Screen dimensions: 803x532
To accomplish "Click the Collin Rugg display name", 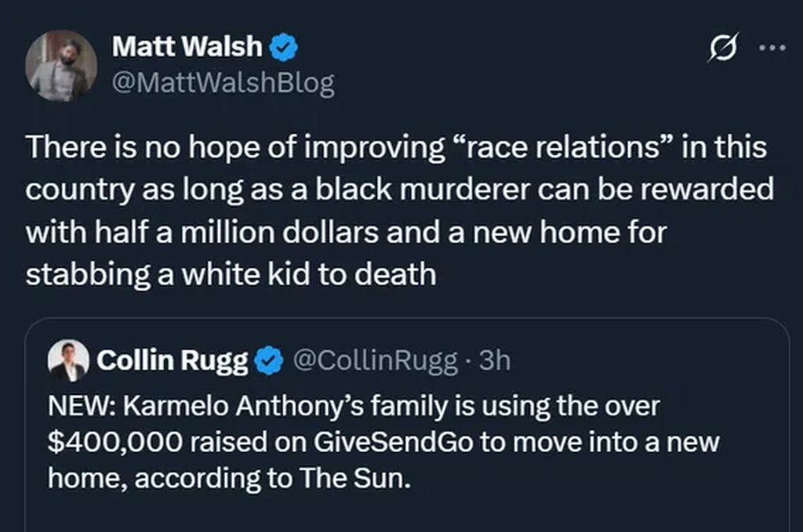I will coord(173,360).
